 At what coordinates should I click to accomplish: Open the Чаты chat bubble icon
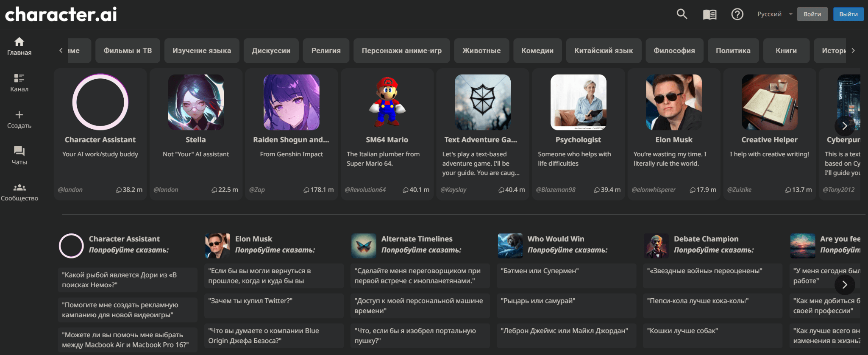click(x=19, y=151)
